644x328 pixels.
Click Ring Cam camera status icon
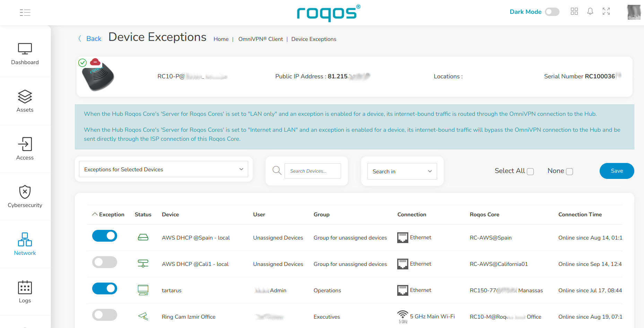click(143, 316)
